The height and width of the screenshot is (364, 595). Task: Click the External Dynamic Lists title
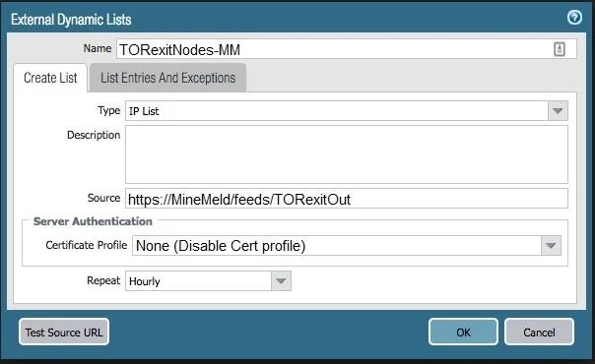[71, 20]
